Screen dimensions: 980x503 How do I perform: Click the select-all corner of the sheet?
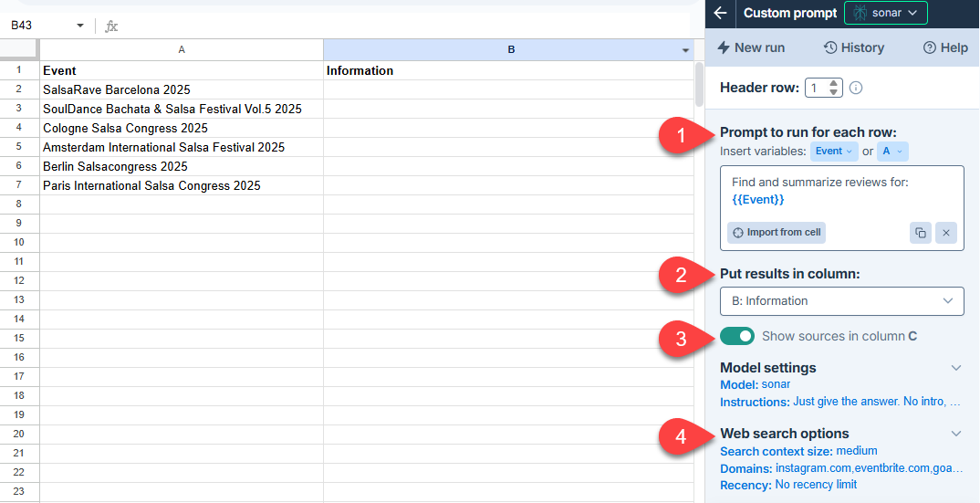coord(19,49)
